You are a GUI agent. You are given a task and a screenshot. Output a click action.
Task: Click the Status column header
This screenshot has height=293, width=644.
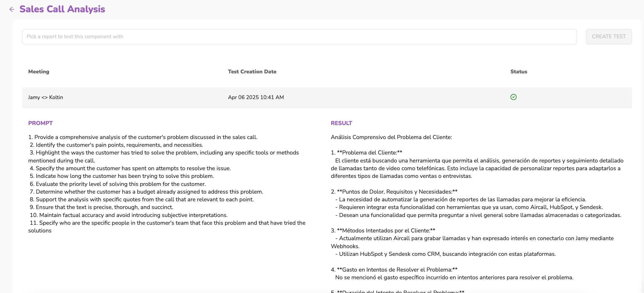[519, 72]
